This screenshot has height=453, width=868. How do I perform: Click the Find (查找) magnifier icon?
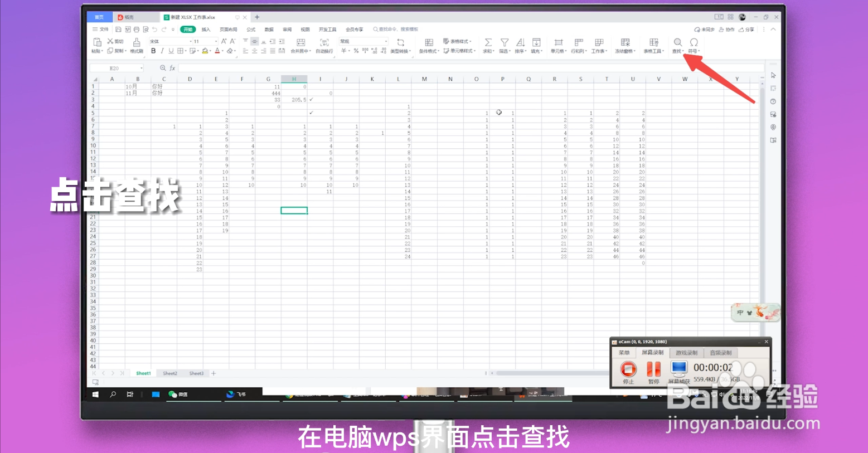(678, 42)
